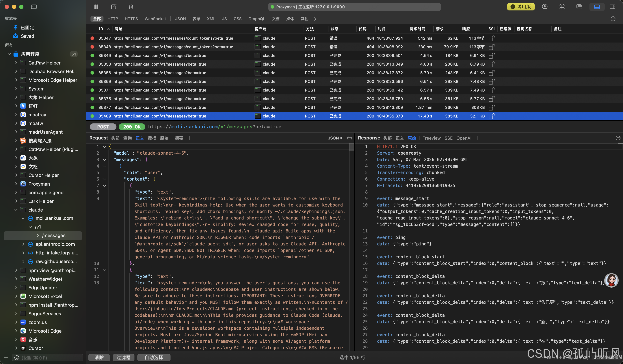
Task: Toggle the left sidebar panel icon
Action: [x=34, y=7]
